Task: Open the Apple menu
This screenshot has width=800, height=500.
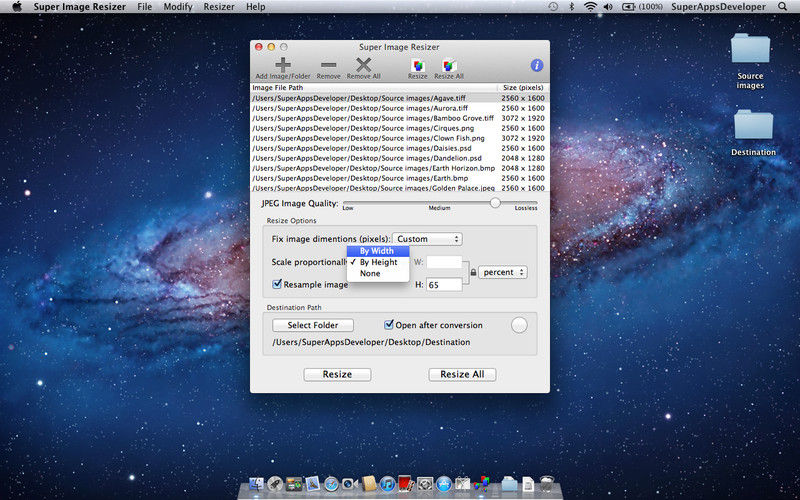Action: [x=17, y=7]
